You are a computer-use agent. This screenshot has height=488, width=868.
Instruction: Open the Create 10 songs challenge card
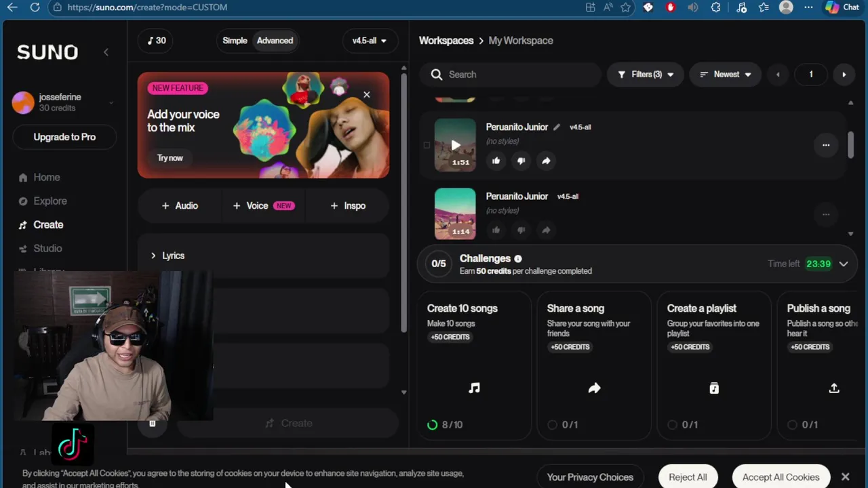pos(474,366)
